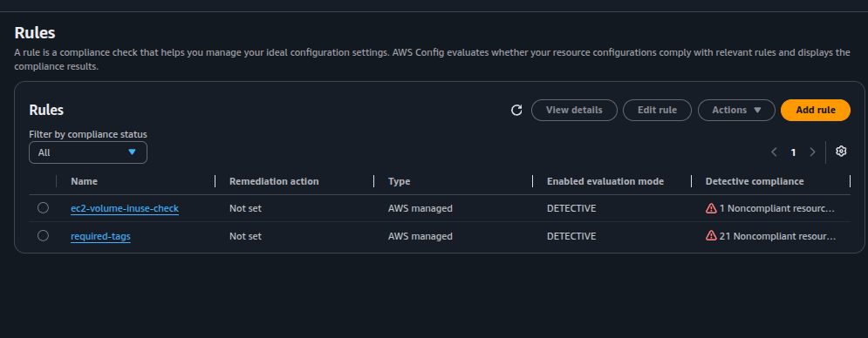Click AWS managed in required-tags row

pos(420,236)
